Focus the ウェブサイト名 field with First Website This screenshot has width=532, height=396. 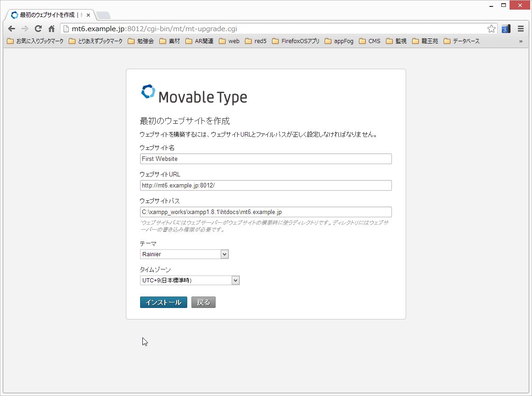tap(266, 159)
